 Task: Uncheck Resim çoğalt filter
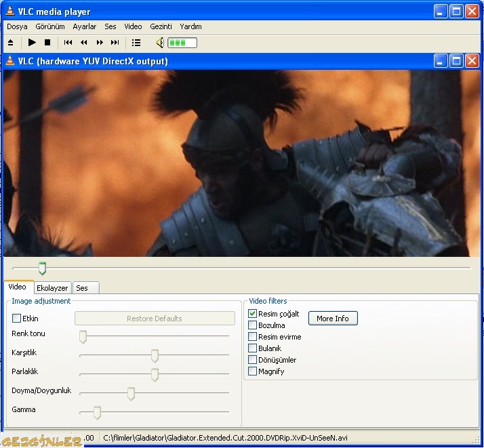point(252,314)
